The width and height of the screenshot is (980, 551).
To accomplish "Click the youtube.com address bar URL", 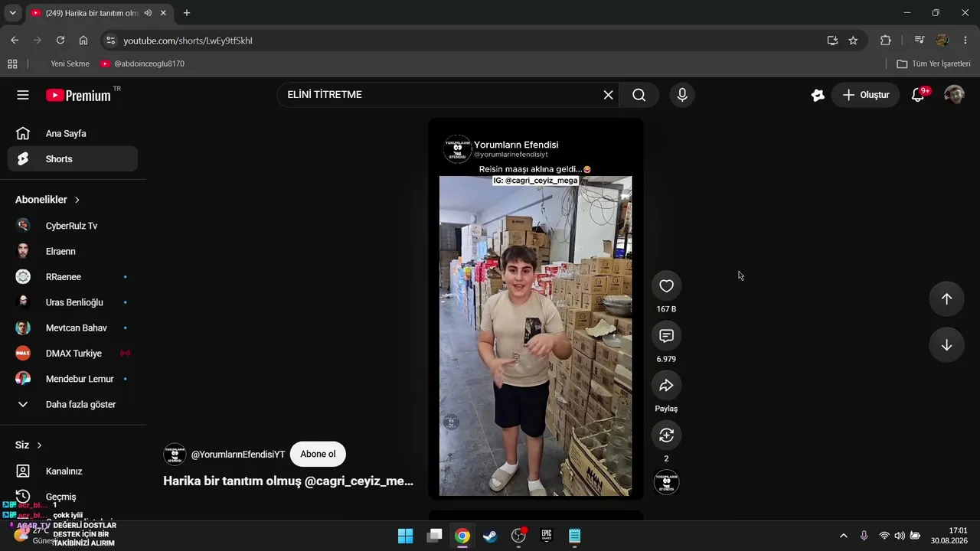I will point(188,41).
